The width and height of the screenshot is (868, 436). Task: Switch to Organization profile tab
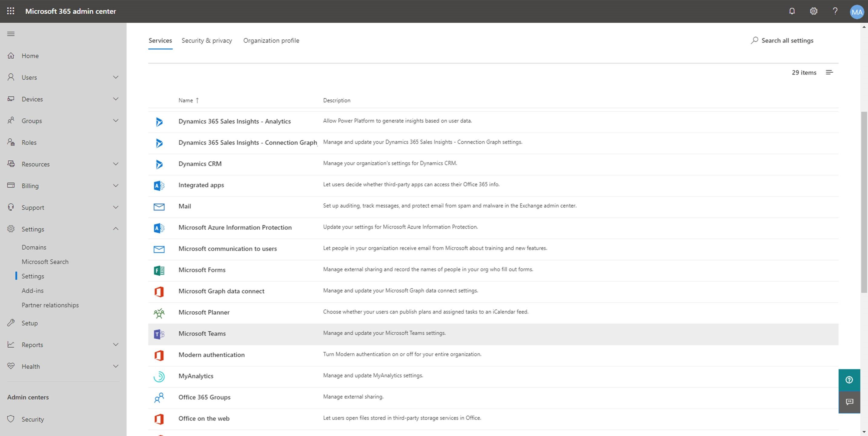click(272, 40)
